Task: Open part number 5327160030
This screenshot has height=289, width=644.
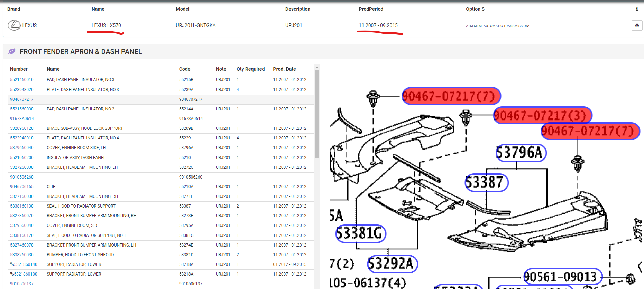Action: (x=22, y=196)
